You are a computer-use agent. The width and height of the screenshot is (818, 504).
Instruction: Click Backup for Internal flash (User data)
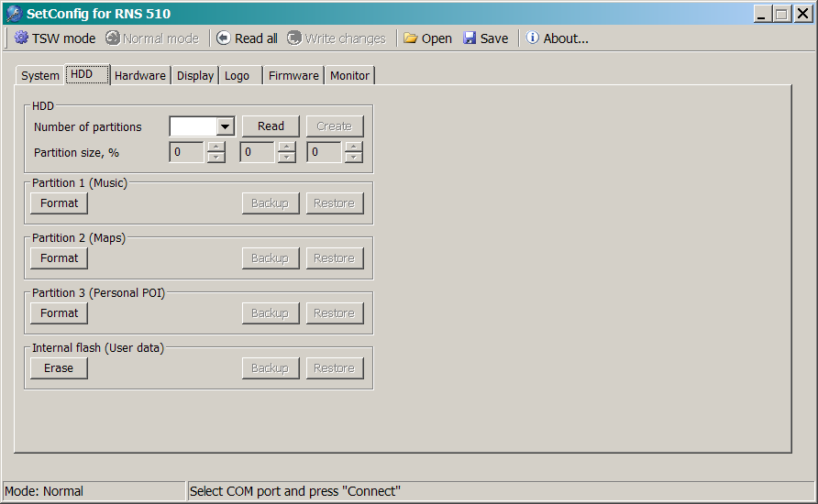[x=271, y=368]
